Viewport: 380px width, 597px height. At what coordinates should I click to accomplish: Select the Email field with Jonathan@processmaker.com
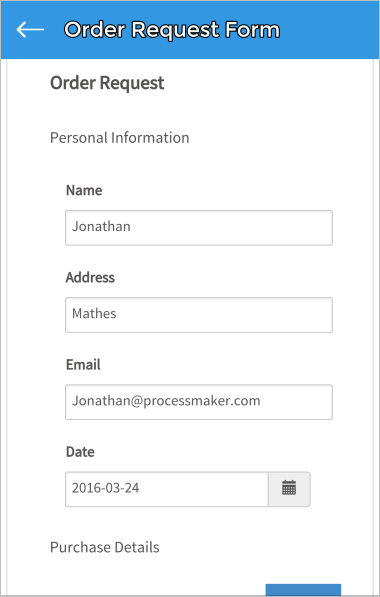[199, 402]
